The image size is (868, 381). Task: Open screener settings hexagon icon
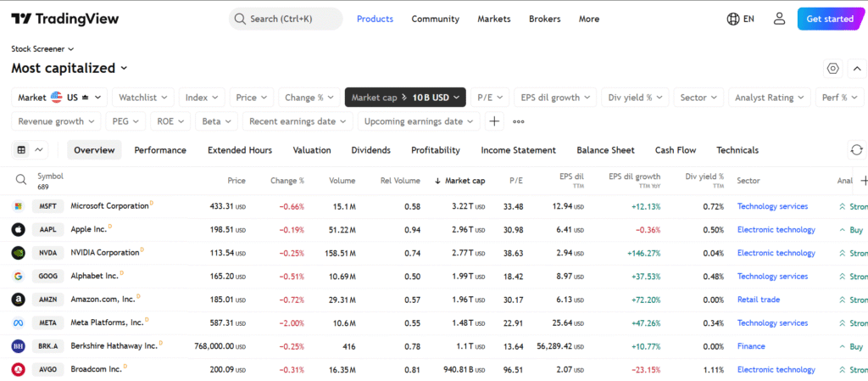coord(833,69)
